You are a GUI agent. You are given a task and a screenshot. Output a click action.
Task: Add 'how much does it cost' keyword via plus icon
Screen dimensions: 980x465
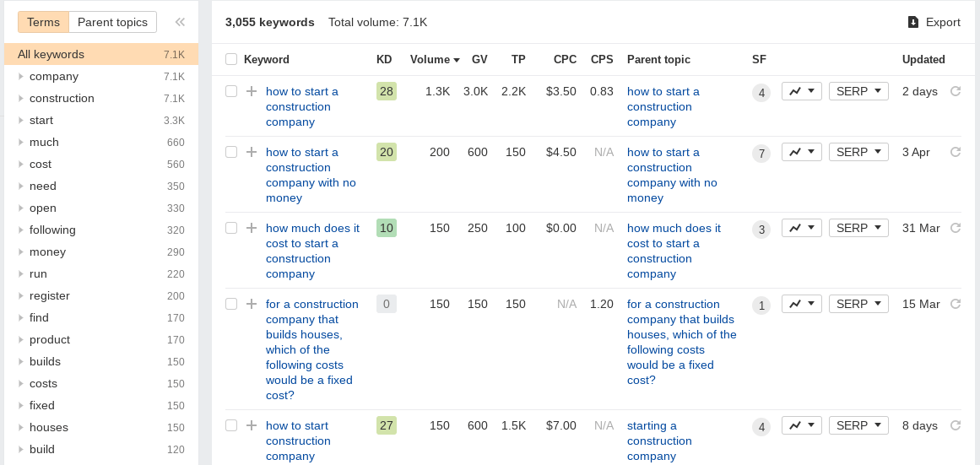pos(252,228)
